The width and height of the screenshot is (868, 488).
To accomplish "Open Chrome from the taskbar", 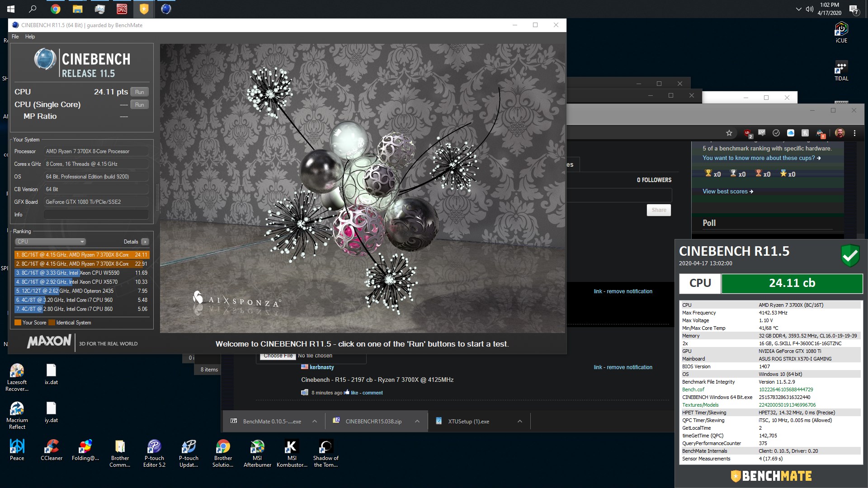I will (56, 9).
